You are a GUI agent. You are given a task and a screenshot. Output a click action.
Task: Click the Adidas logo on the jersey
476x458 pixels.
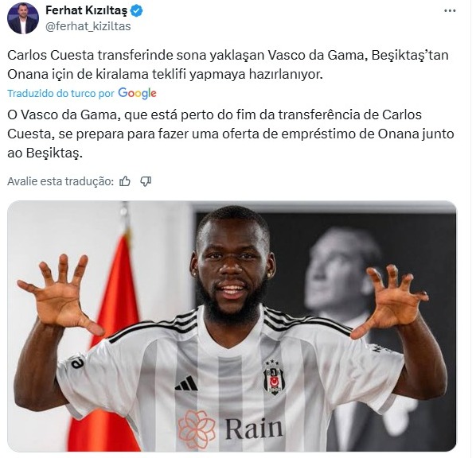coord(186,382)
